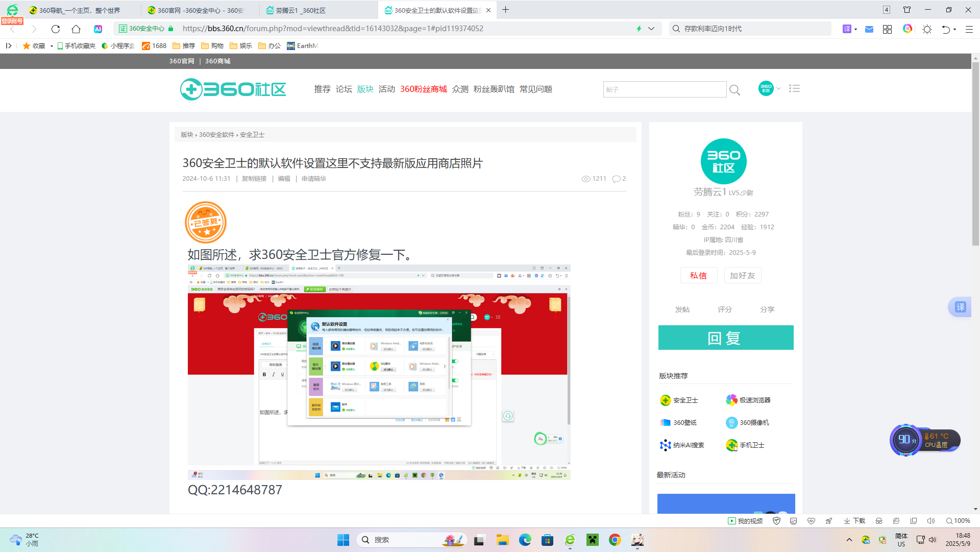Open the AI assistant icon beside home
The image size is (980, 552).
click(x=98, y=29)
